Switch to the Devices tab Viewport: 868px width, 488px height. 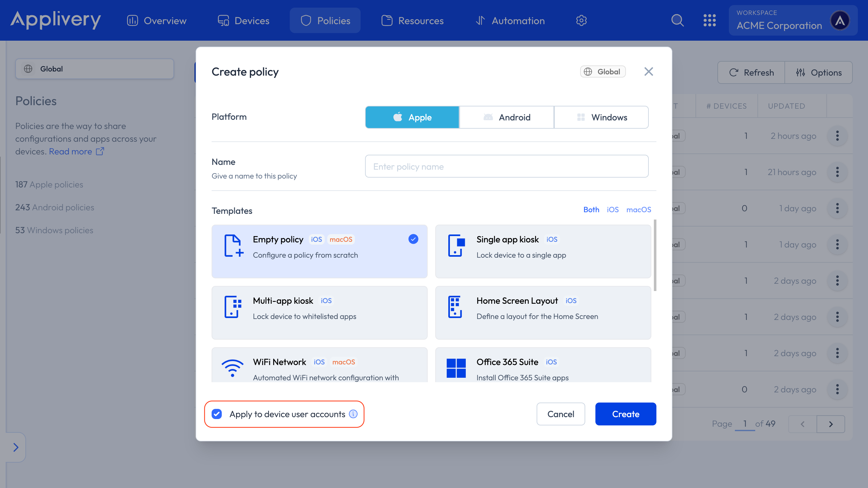[x=243, y=20]
